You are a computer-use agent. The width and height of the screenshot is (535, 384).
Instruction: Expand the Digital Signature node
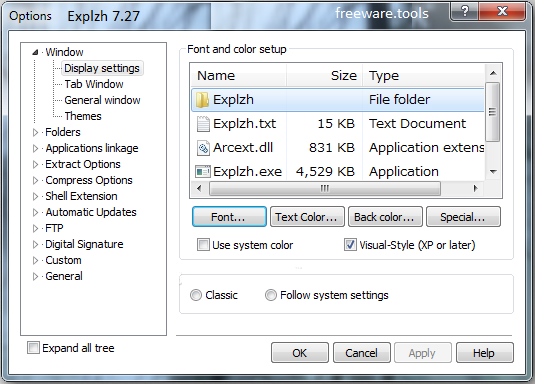35,244
